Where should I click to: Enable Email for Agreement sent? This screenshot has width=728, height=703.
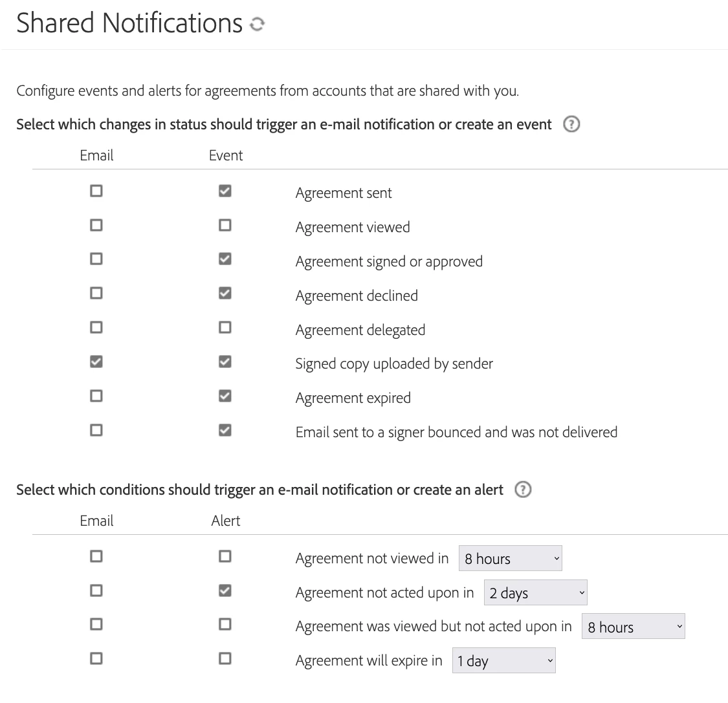(96, 191)
